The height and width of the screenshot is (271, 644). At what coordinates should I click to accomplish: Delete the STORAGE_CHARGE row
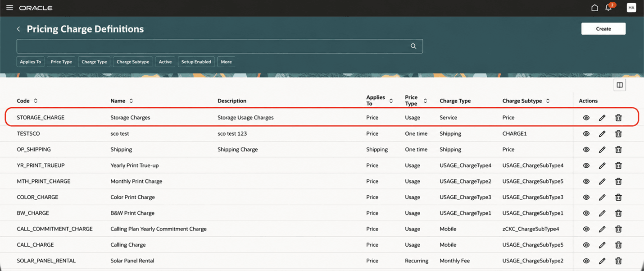[618, 118]
